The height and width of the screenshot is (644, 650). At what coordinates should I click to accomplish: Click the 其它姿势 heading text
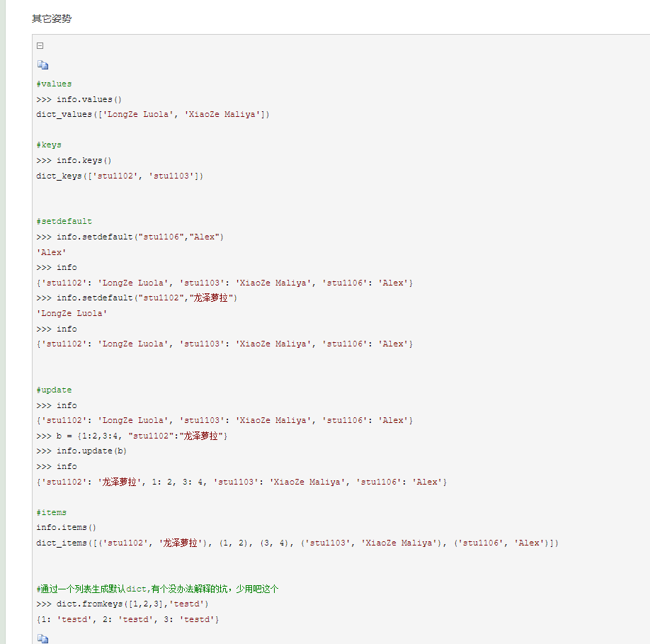click(52, 18)
